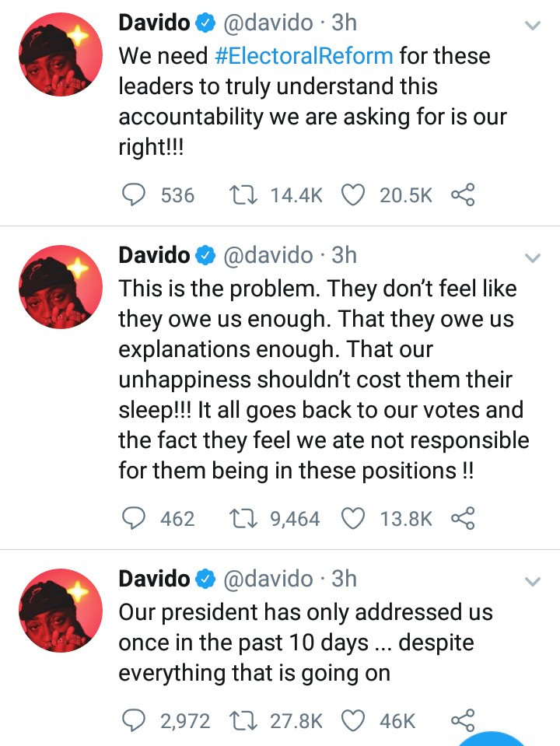Reply to the 'Our president' tweet
Image resolution: width=560 pixels, height=746 pixels.
[137, 720]
